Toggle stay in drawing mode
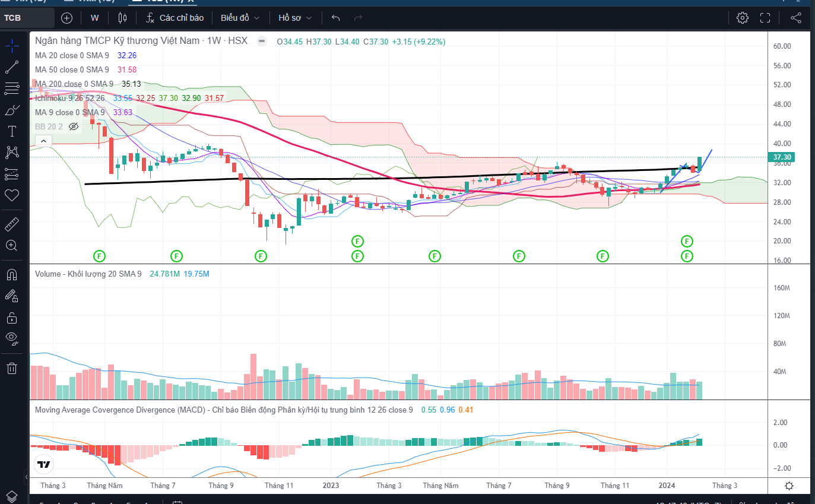Viewport: 815px width, 504px height. pos(12,296)
